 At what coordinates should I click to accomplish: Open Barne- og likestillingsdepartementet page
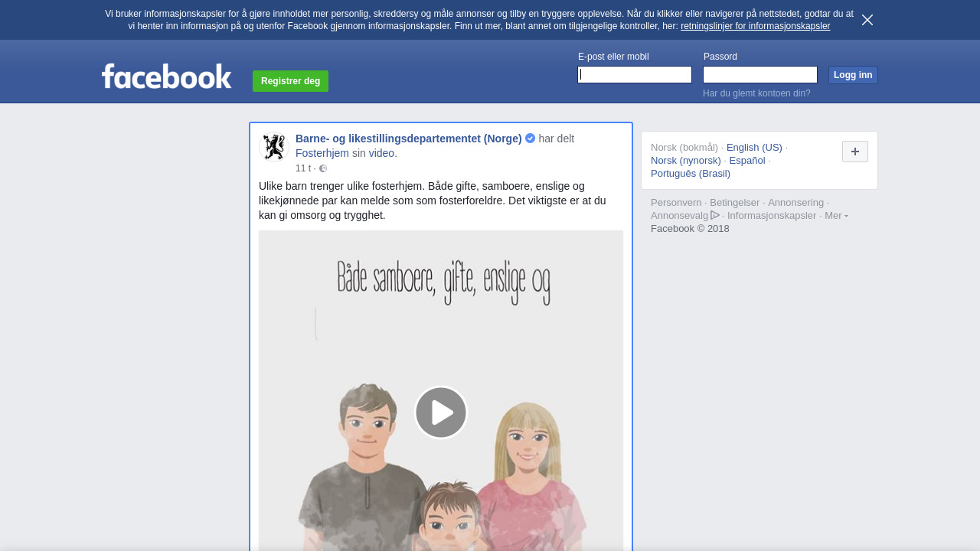[408, 139]
